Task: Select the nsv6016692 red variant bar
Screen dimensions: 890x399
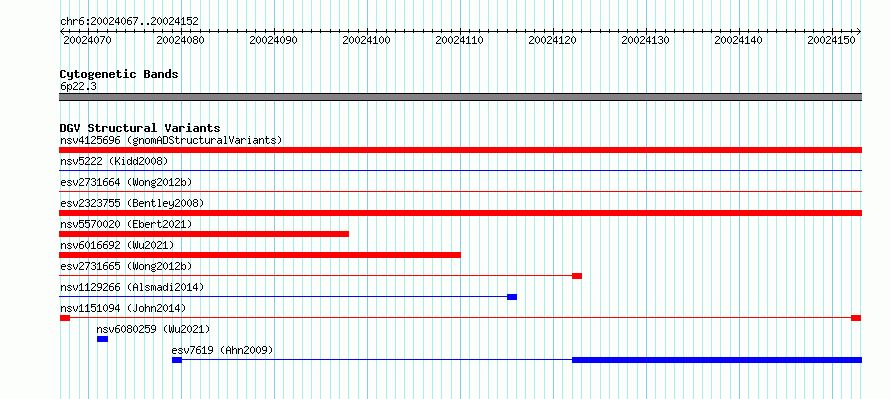Action: coord(260,255)
